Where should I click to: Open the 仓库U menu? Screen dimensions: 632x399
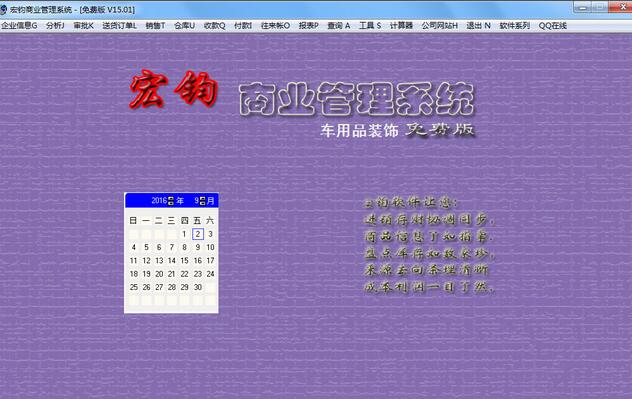tap(184, 25)
